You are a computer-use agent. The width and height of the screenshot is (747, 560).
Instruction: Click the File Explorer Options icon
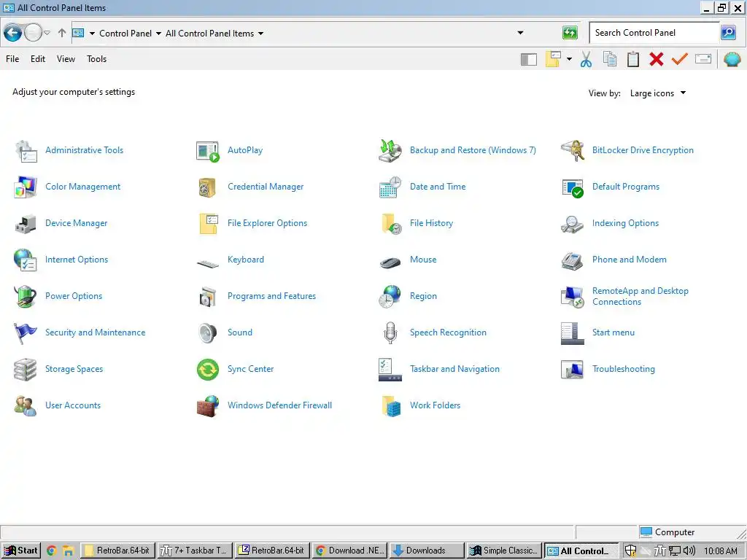(x=208, y=223)
